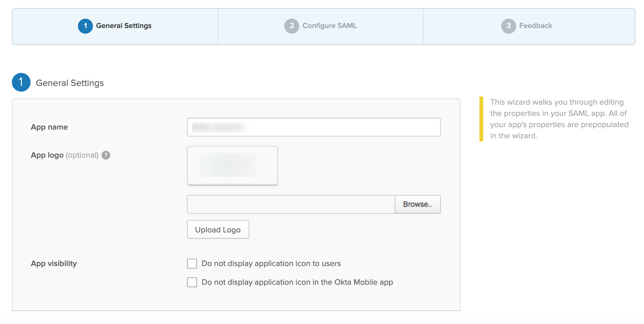Click the step 1 circle in General Settings tab
Viewport: 644px width, 324px height.
(x=85, y=26)
